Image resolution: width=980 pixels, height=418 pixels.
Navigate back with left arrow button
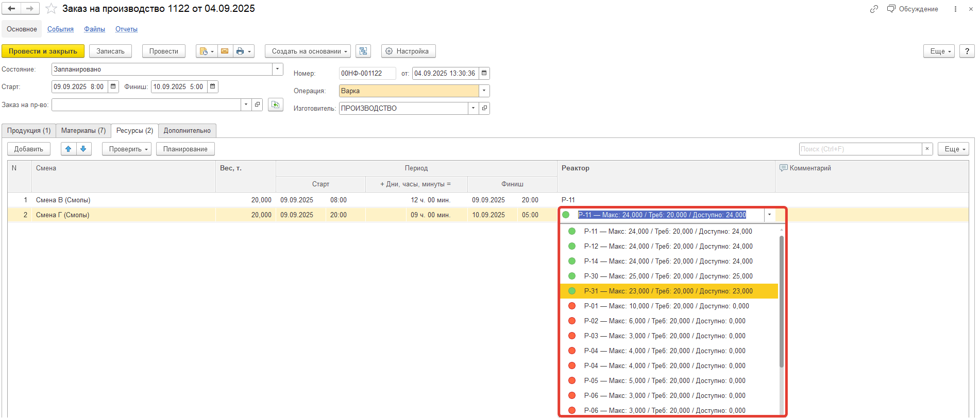coord(11,9)
